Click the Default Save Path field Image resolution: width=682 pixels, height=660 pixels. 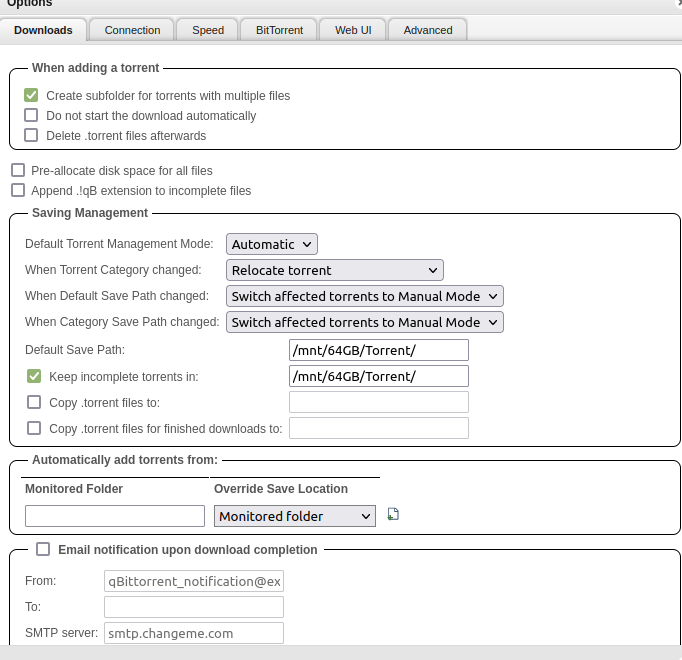[379, 350]
